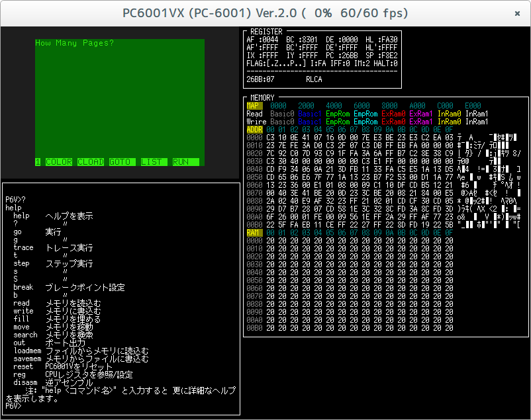
Task: Click the 'disasm' command in help list
Action: (x=25, y=382)
